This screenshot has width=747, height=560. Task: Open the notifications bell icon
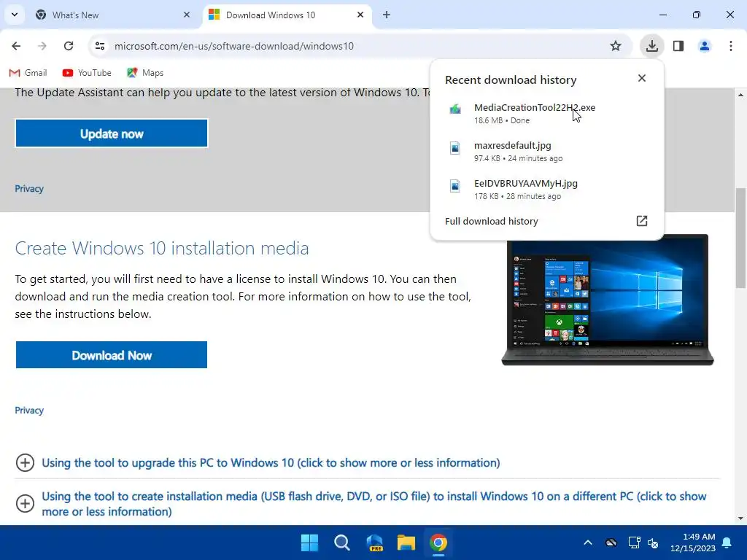[x=727, y=542]
